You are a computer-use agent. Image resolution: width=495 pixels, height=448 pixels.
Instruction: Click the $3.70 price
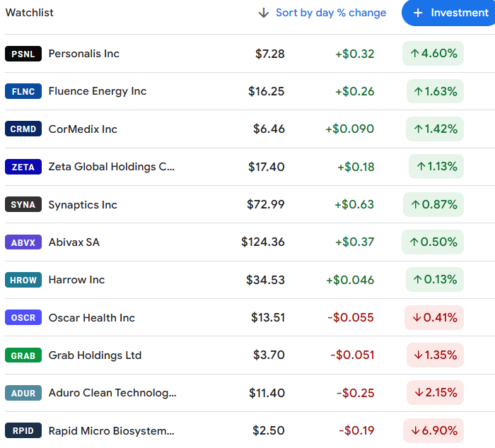269,355
